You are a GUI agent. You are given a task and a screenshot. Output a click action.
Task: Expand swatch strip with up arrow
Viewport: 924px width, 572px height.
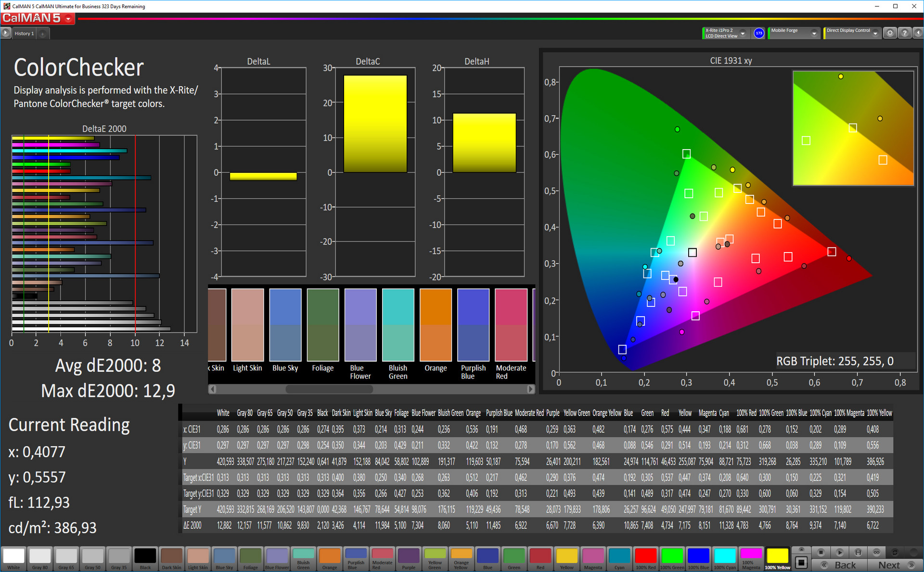[801, 549]
